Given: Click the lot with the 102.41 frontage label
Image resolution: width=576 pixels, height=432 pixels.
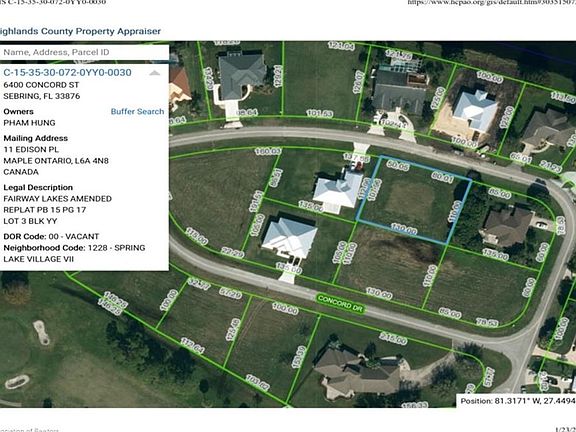Looking at the screenshot, I should [x=399, y=92].
